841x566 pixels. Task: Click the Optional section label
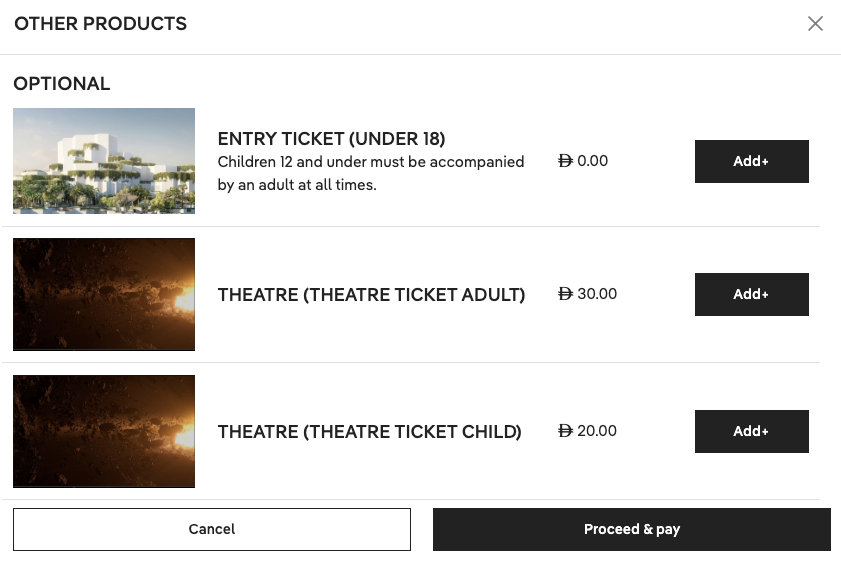pos(62,84)
